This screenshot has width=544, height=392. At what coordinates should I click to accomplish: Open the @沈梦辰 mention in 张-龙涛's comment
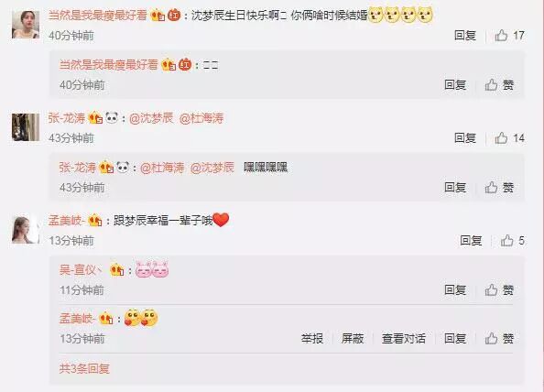coord(151,118)
